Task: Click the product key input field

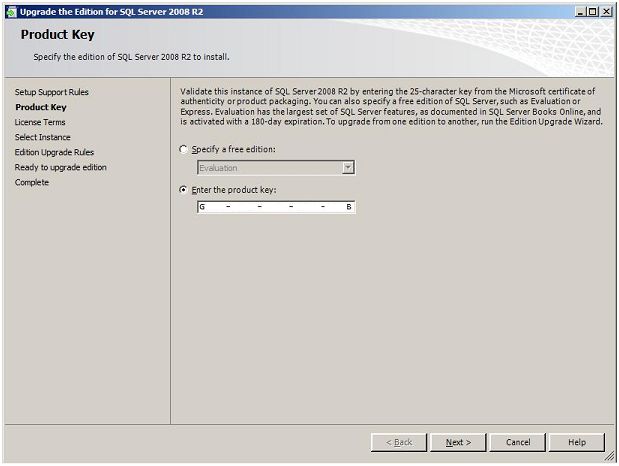Action: [x=276, y=207]
